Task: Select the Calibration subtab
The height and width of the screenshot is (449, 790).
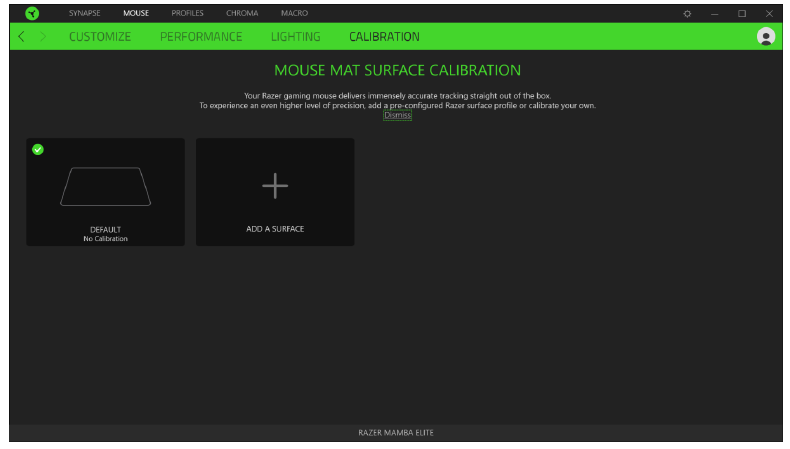Action: [384, 37]
